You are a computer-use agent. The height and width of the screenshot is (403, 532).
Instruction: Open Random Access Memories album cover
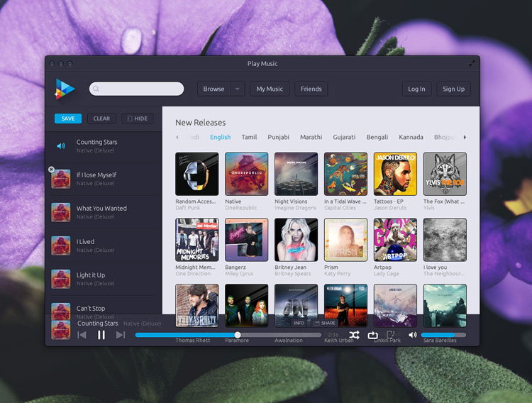tap(196, 174)
